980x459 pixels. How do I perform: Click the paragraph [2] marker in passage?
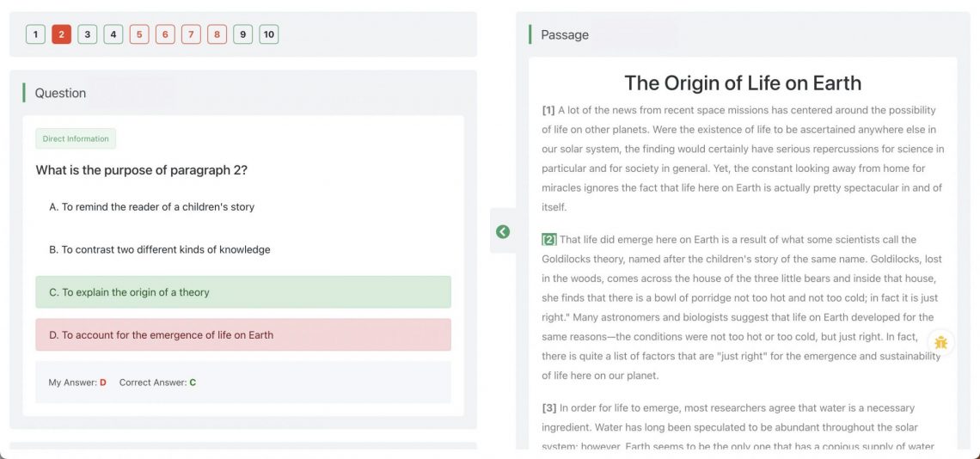[549, 240]
